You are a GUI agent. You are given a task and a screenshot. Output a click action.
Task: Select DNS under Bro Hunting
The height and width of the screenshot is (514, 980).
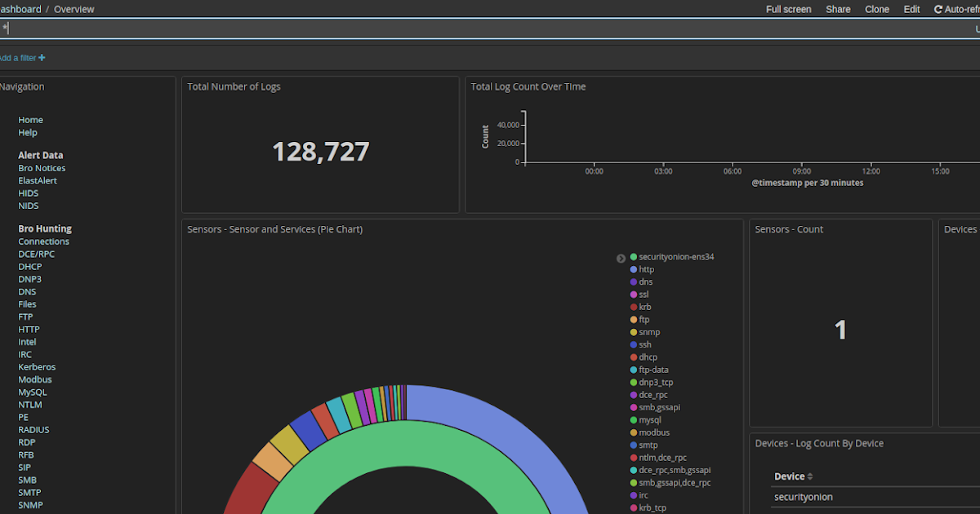pos(27,291)
